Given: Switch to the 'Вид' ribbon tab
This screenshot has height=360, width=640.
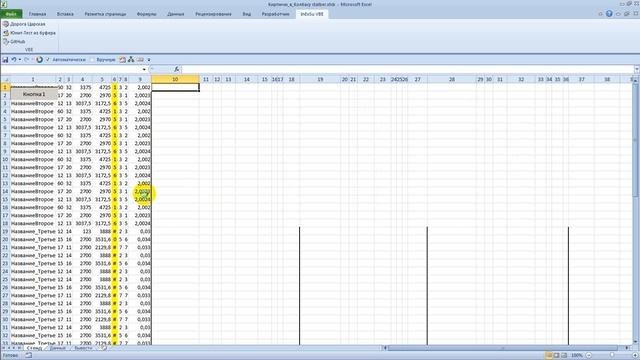Looking at the screenshot, I should coord(247,14).
